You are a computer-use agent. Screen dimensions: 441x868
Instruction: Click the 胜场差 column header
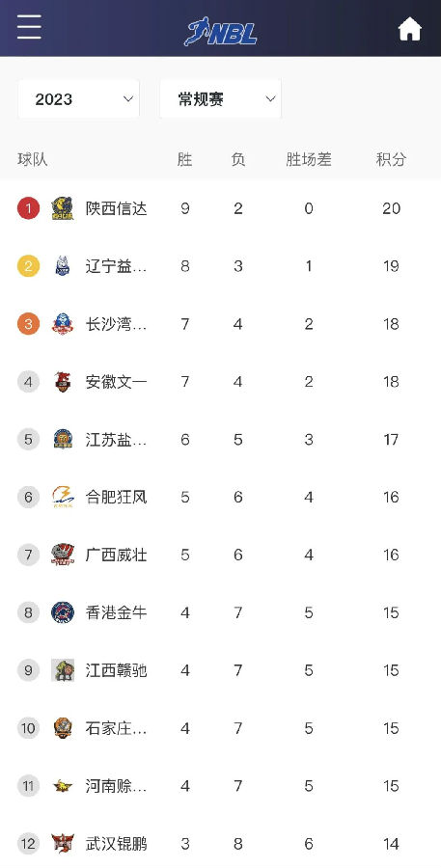309,160
